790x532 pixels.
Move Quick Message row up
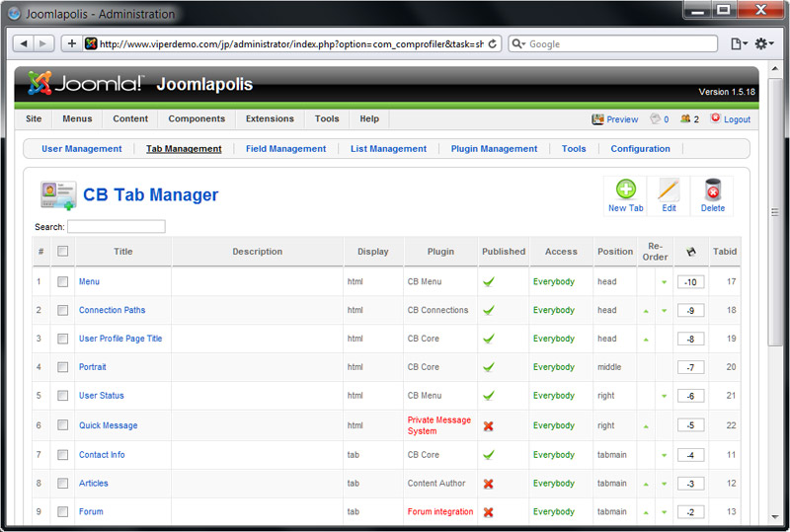(x=646, y=426)
